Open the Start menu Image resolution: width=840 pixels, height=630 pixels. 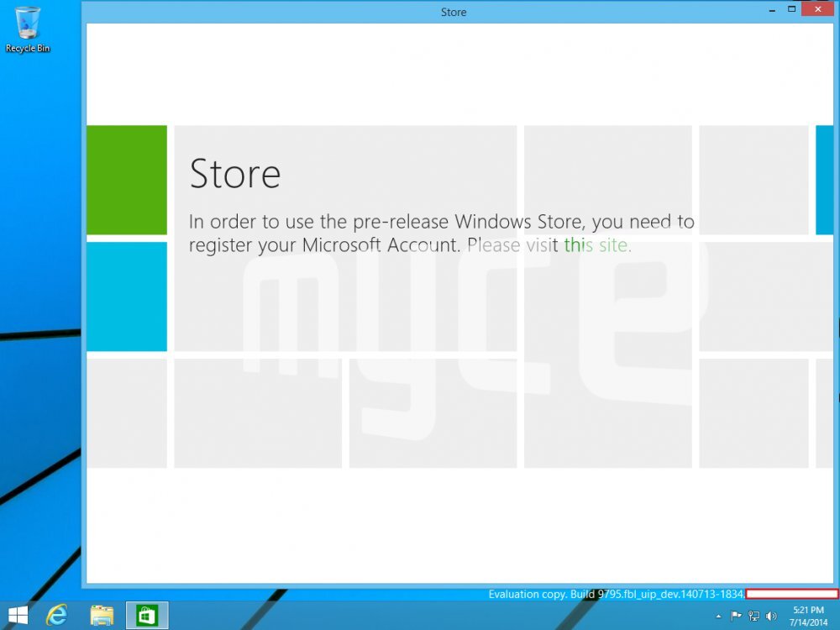pos(17,616)
